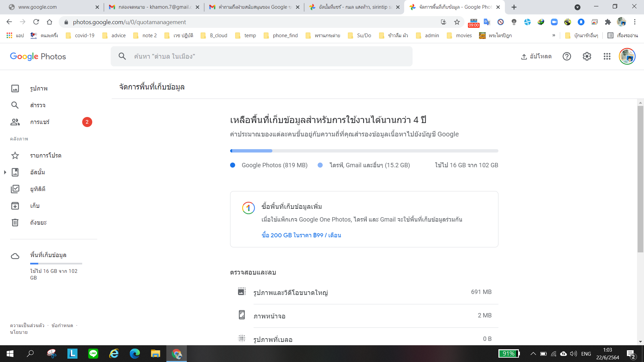Click storage text 'ใช้ไป 16 GB จาก 102 GB' in sidebar

pos(54,274)
